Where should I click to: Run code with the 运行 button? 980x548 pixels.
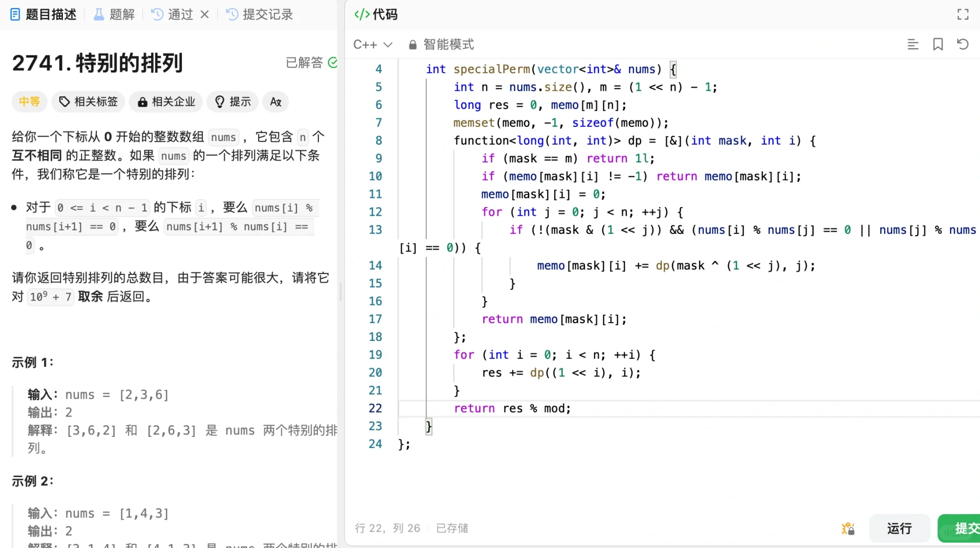click(x=899, y=529)
